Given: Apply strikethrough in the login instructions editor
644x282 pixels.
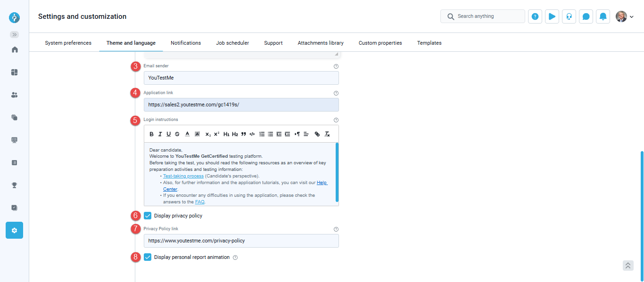Looking at the screenshot, I should click(177, 134).
